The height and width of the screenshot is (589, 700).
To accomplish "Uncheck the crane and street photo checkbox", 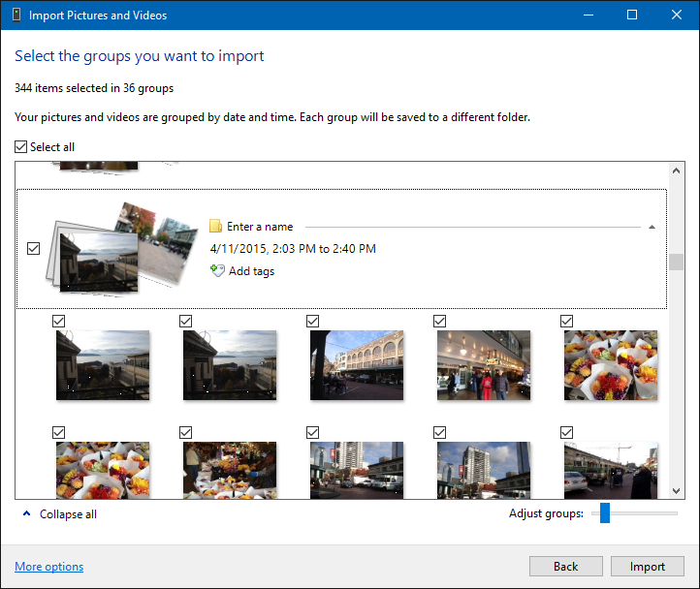I will [x=566, y=432].
